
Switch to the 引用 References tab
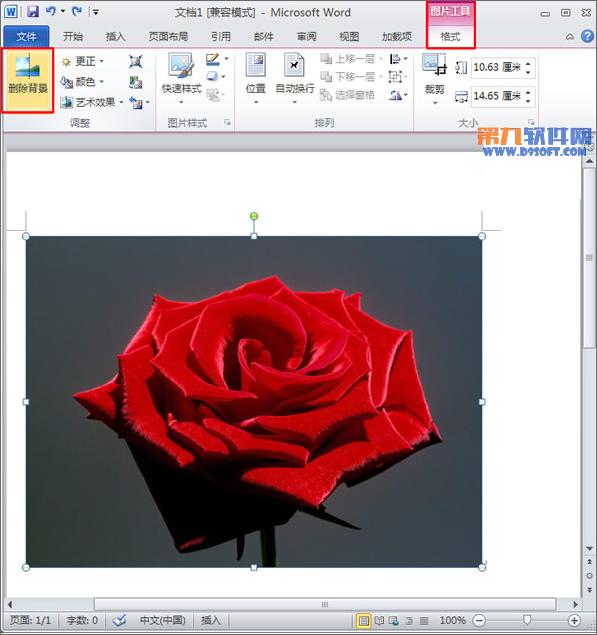221,37
